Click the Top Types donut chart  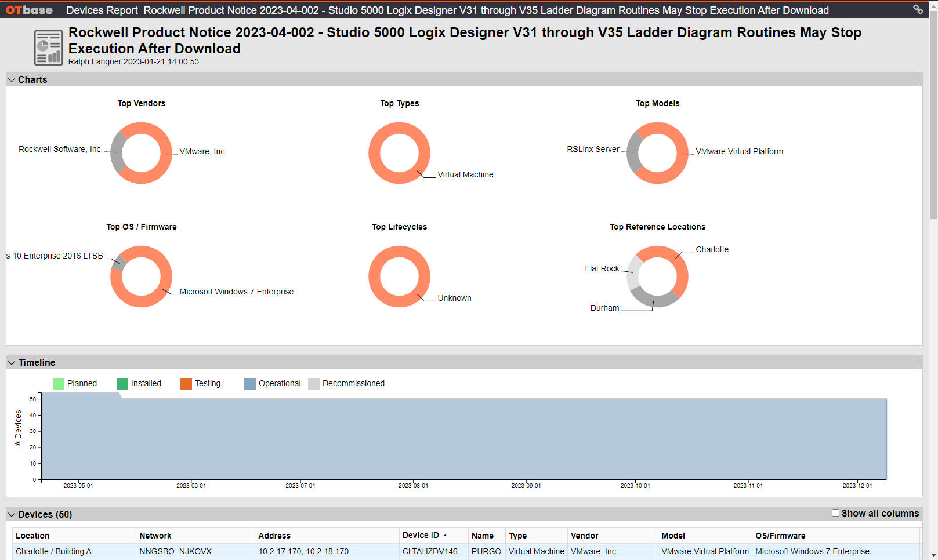tap(400, 153)
